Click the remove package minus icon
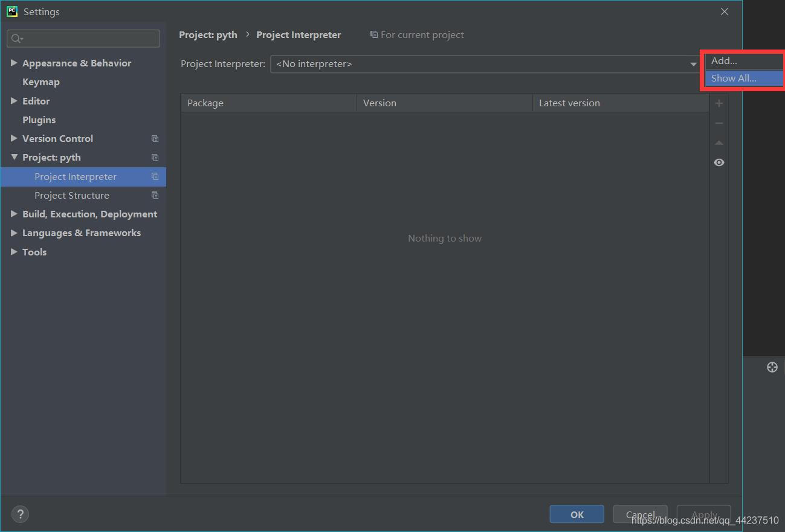The height and width of the screenshot is (532, 785). tap(719, 123)
